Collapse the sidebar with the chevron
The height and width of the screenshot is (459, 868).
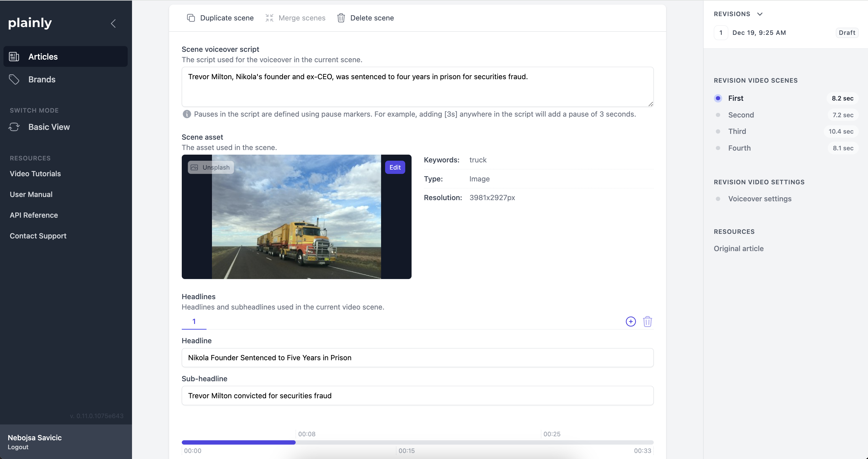113,23
